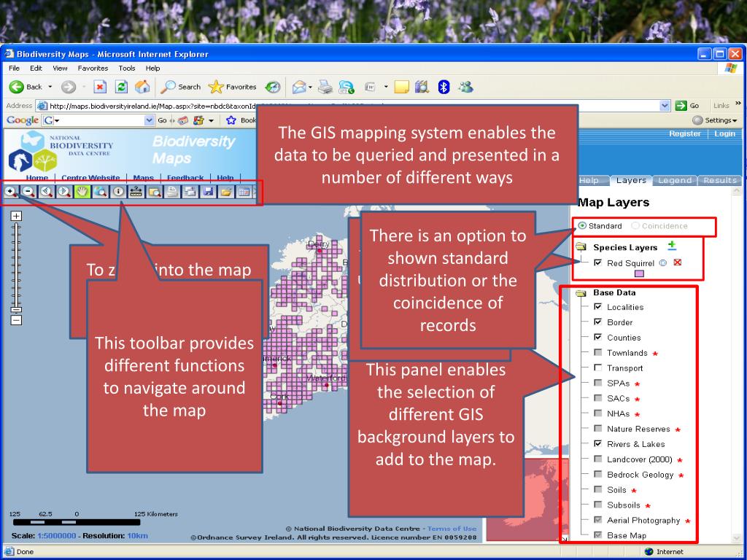Screen dimensions: 747x560
Task: Open the File menu
Action: (x=15, y=68)
